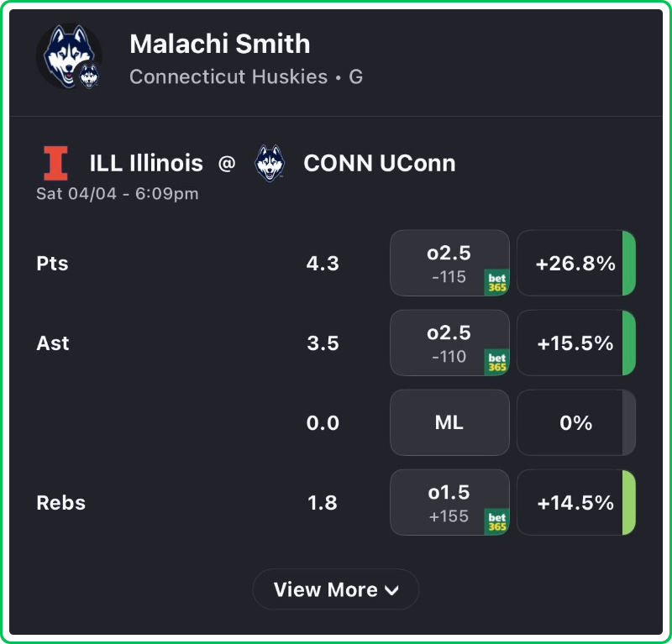Click the ILL Illinois team name
672x644 pixels.
click(x=146, y=163)
